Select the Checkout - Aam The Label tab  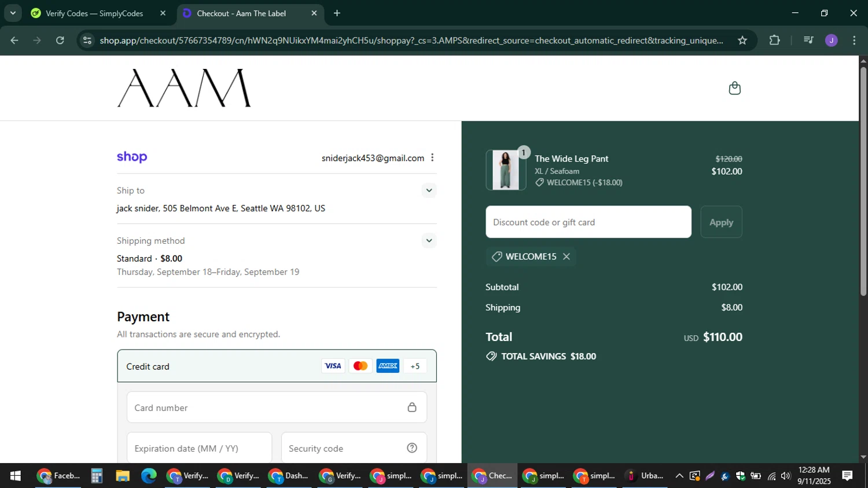241,13
